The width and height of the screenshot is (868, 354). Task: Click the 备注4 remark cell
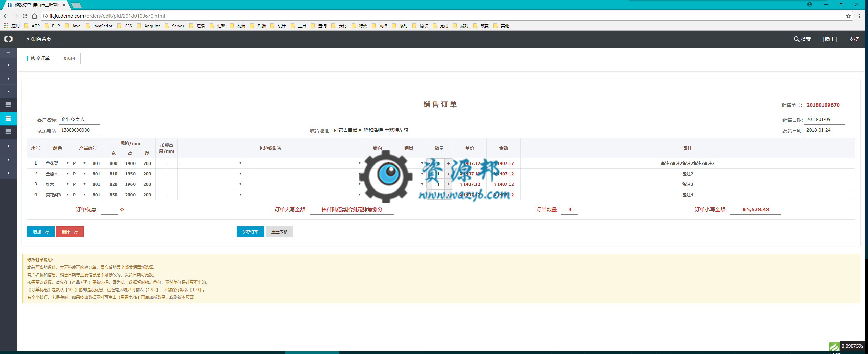click(688, 195)
